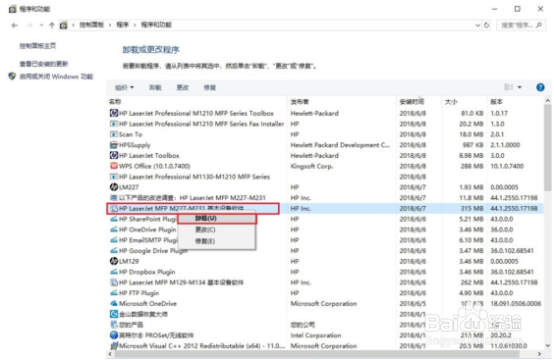Click the vertical scrollbar thumb of the list

tap(548, 148)
